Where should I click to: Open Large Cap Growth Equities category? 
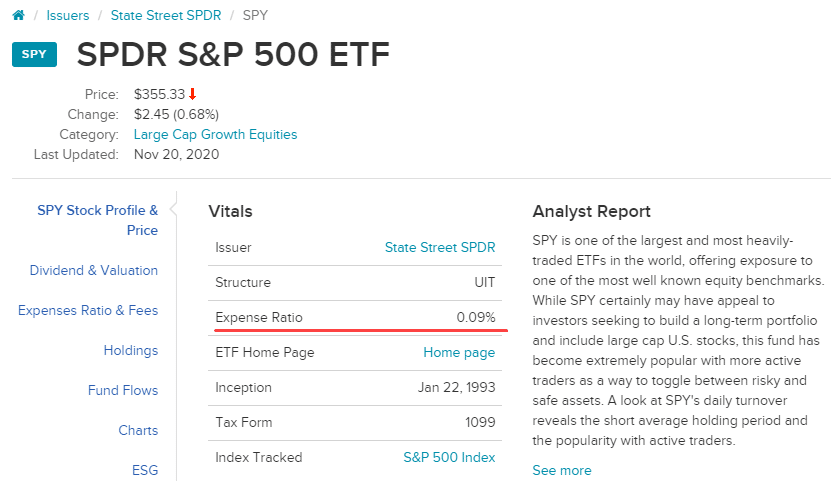coord(215,134)
